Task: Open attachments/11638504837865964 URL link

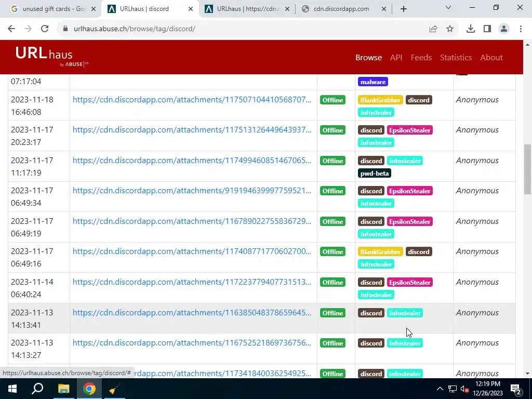Action: click(x=192, y=312)
